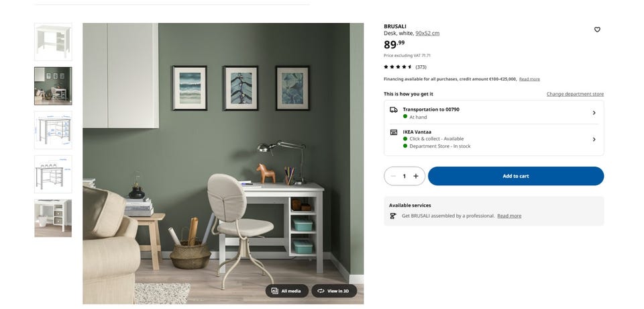Viewport: 644px width, 309px height.
Task: Open the 90x52 cm size link
Action: (x=427, y=34)
